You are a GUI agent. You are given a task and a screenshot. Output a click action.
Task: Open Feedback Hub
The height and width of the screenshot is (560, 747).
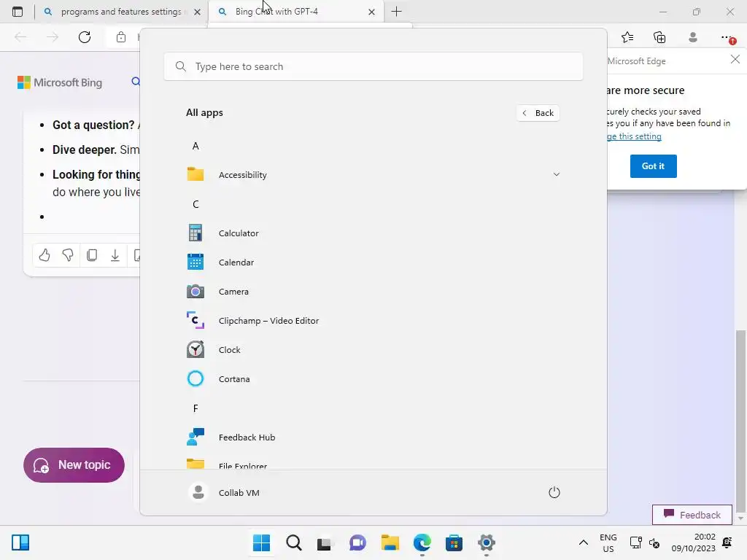click(373, 437)
